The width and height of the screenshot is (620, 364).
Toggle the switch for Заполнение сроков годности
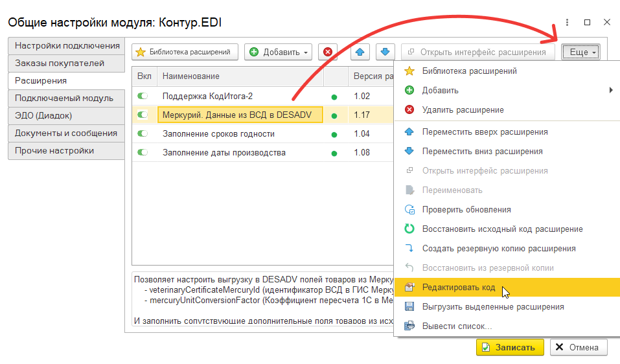tap(143, 133)
